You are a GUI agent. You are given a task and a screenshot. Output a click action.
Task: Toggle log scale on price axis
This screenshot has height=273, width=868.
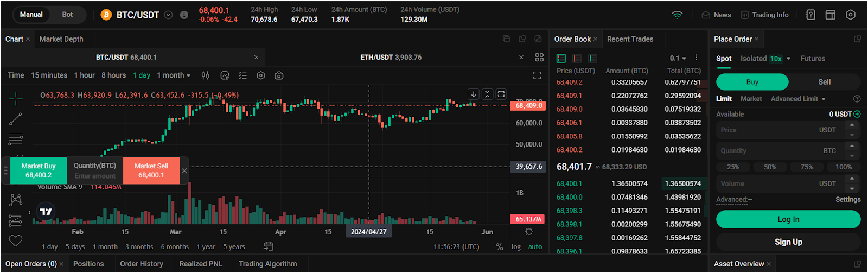tap(516, 247)
